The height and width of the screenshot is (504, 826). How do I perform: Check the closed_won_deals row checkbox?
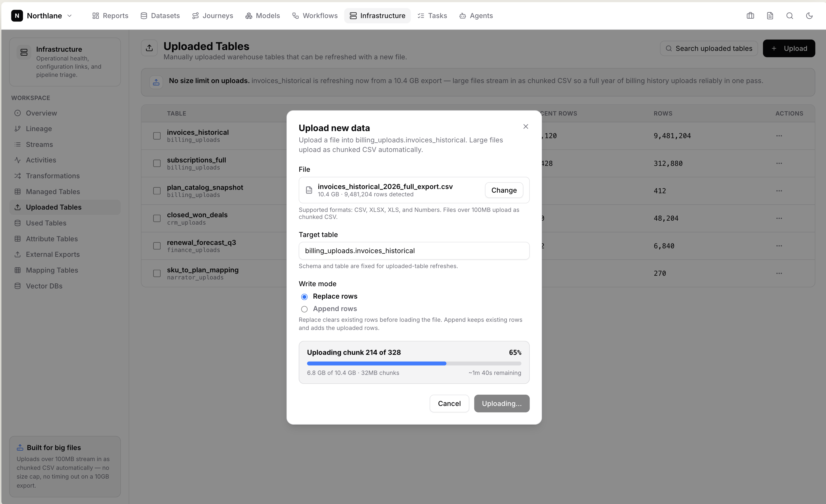tap(157, 218)
